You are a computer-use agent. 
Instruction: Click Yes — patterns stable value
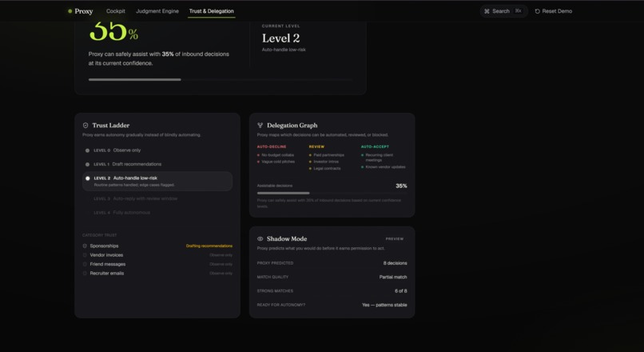(384, 305)
